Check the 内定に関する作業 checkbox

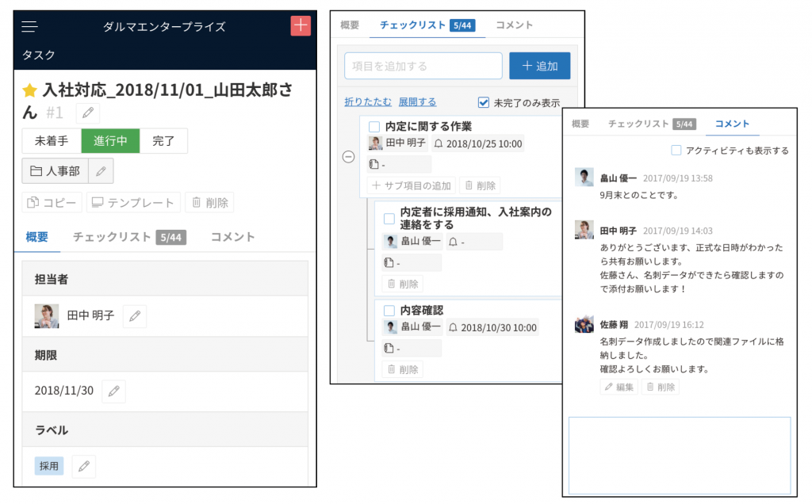[x=374, y=127]
